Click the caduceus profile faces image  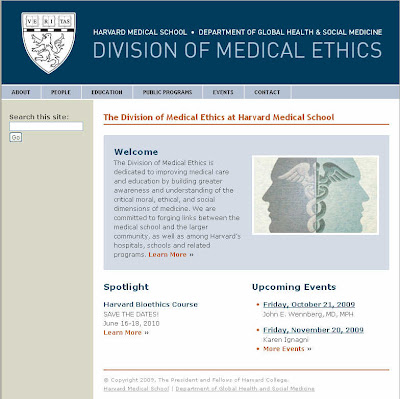[x=315, y=195]
